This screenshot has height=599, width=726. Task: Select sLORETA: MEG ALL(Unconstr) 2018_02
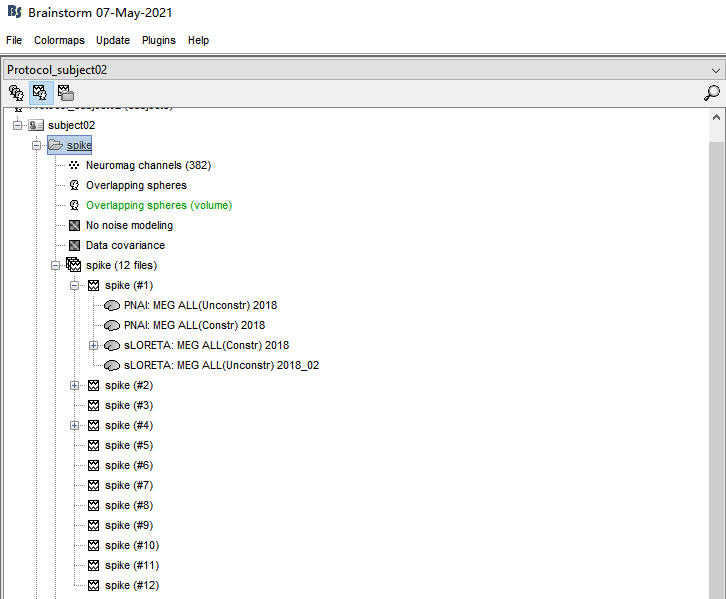click(x=221, y=365)
